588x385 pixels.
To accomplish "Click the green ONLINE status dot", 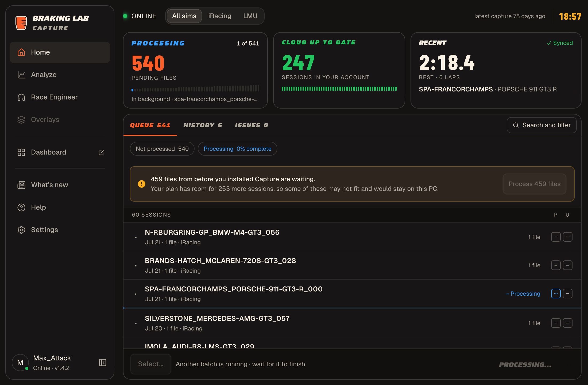I will (125, 16).
